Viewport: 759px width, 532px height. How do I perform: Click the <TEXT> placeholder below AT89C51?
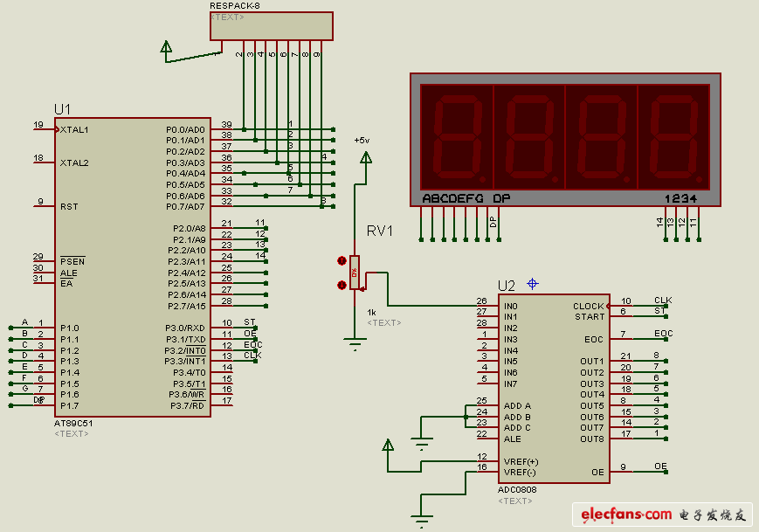tap(72, 434)
